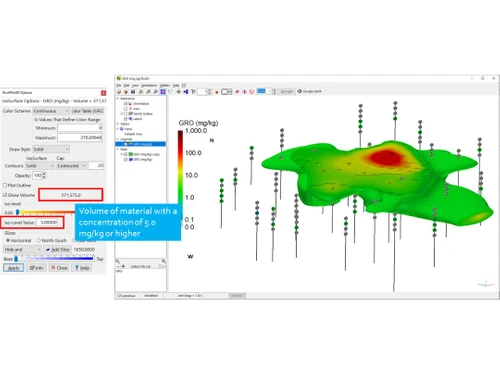Click the red circular icon in the toolbar
Viewport: 500px width, 375px height.
click(251, 92)
